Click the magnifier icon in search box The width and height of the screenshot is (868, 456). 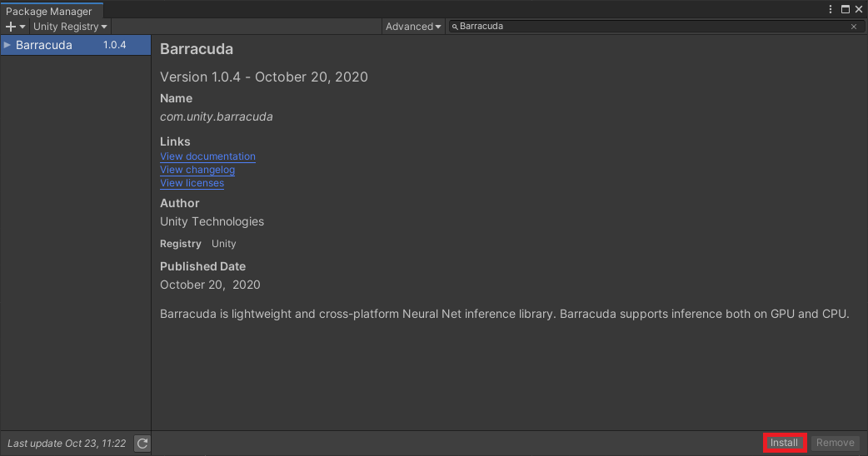(455, 27)
